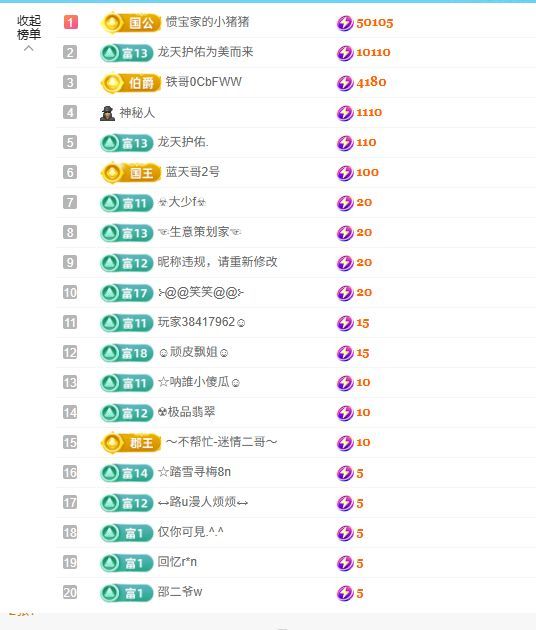Open user 惯宝家的小猪猪 profile
536x630 pixels.
click(x=207, y=22)
